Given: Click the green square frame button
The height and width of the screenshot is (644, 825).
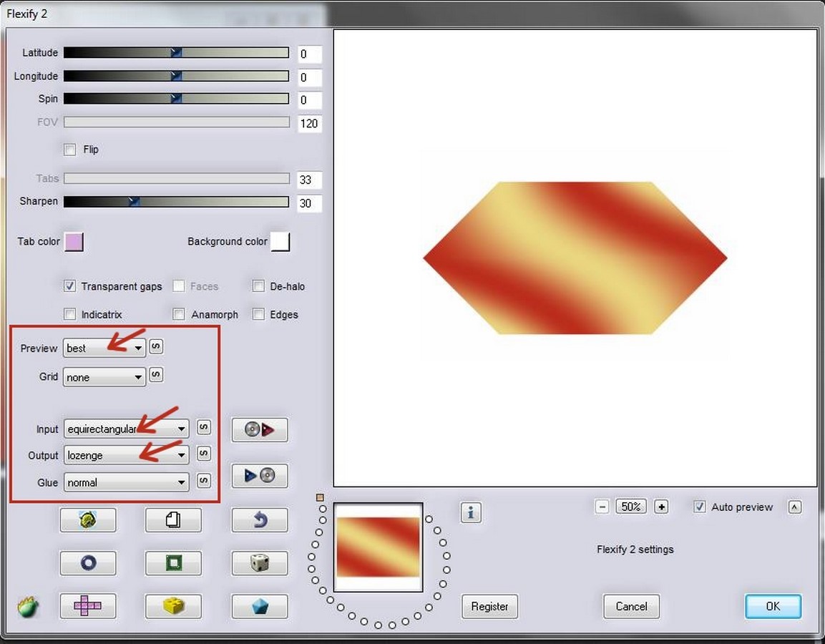Looking at the screenshot, I should (x=173, y=563).
